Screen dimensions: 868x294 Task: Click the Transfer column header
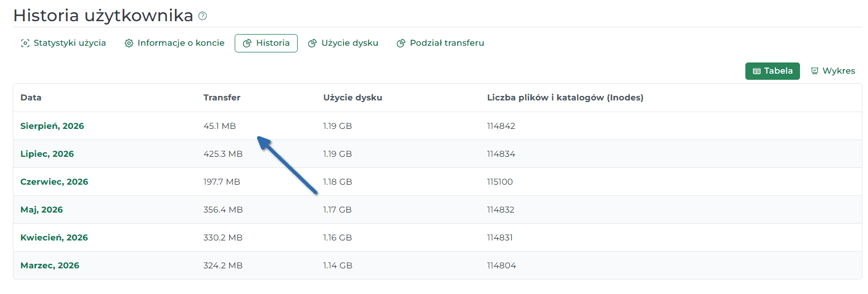(222, 98)
